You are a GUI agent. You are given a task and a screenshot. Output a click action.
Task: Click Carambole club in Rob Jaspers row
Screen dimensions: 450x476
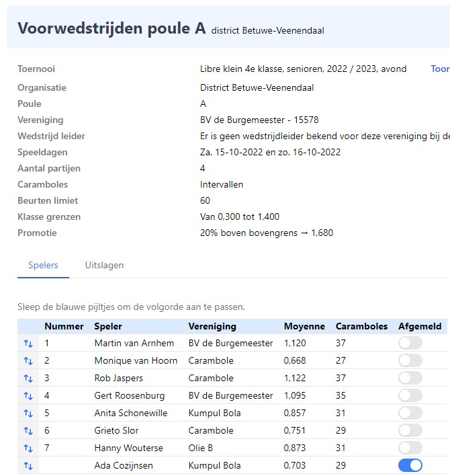(x=211, y=378)
